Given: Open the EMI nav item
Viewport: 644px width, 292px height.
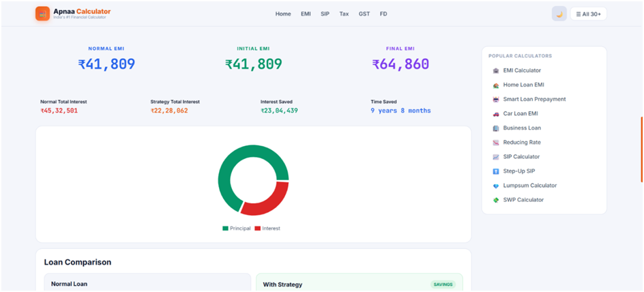Looking at the screenshot, I should 306,14.
